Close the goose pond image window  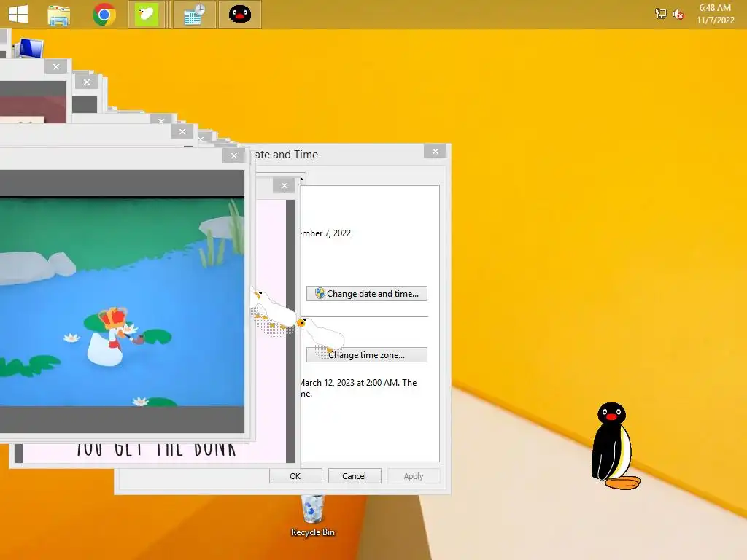coord(233,155)
